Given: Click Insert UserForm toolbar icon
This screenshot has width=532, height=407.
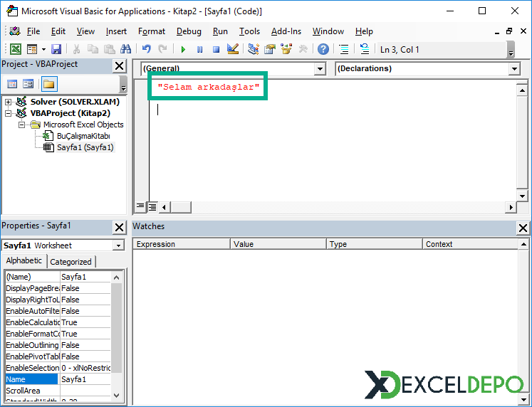Looking at the screenshot, I should 32,50.
